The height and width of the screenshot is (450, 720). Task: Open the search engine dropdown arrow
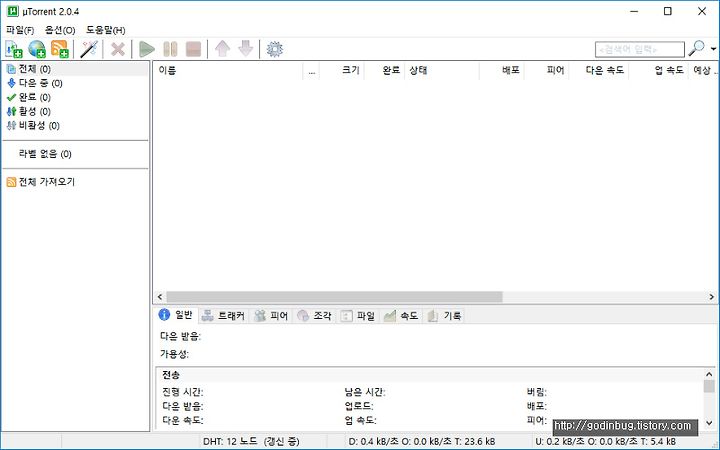(x=713, y=49)
